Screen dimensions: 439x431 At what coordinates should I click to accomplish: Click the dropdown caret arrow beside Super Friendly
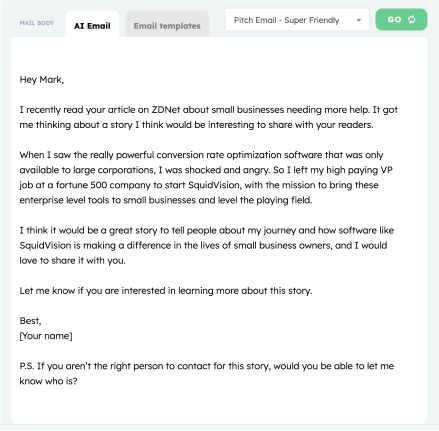359,20
